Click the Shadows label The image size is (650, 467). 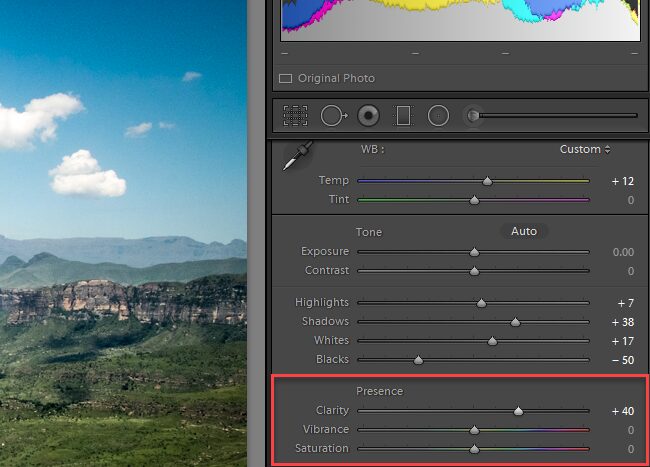tap(325, 322)
